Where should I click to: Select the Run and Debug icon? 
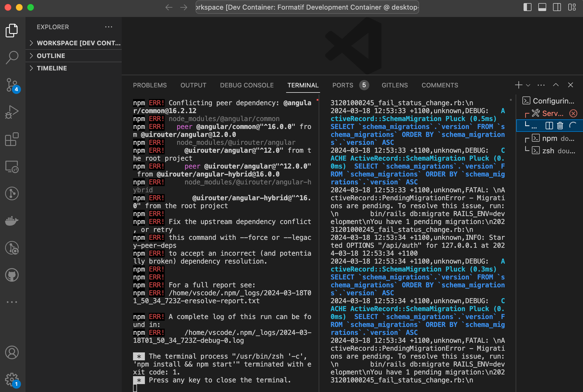click(12, 112)
